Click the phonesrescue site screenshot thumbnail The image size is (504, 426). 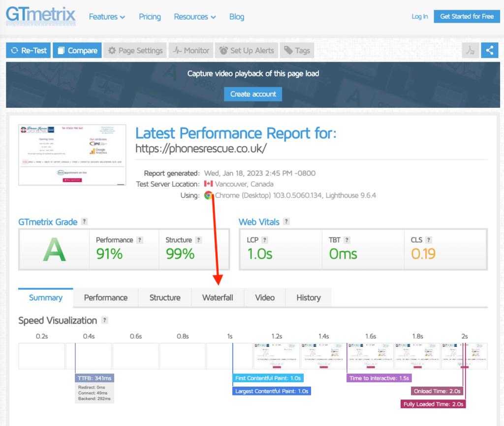click(72, 155)
